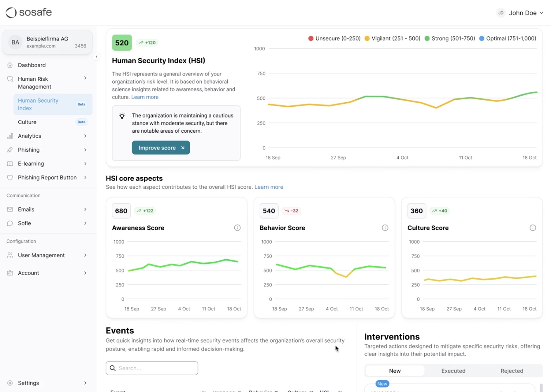Click the Improve score button

(161, 148)
